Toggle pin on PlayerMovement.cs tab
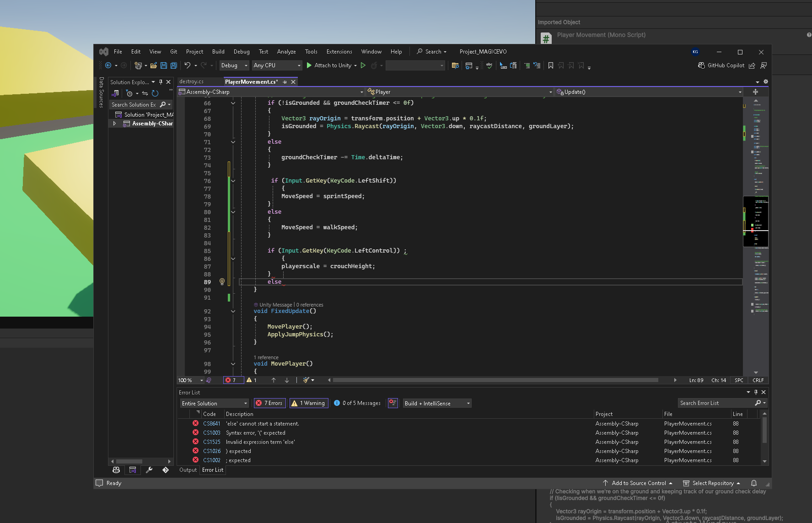812x523 pixels. [285, 82]
